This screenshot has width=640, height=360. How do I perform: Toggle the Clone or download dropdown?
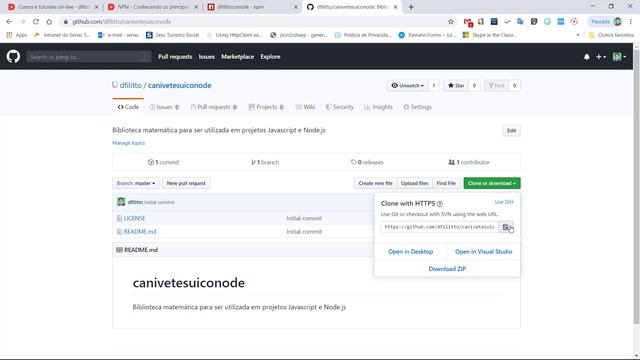[492, 183]
